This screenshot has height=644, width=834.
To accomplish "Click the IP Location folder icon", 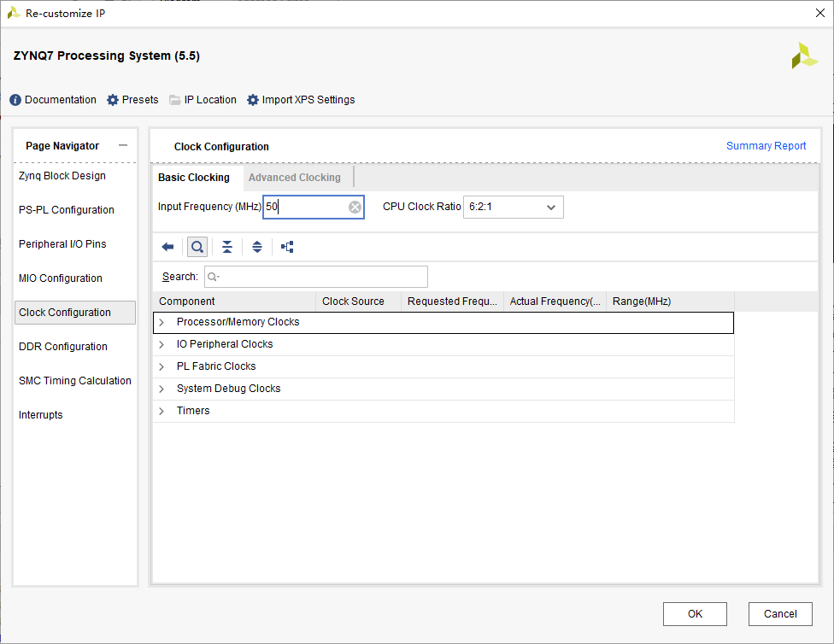I will pos(175,100).
